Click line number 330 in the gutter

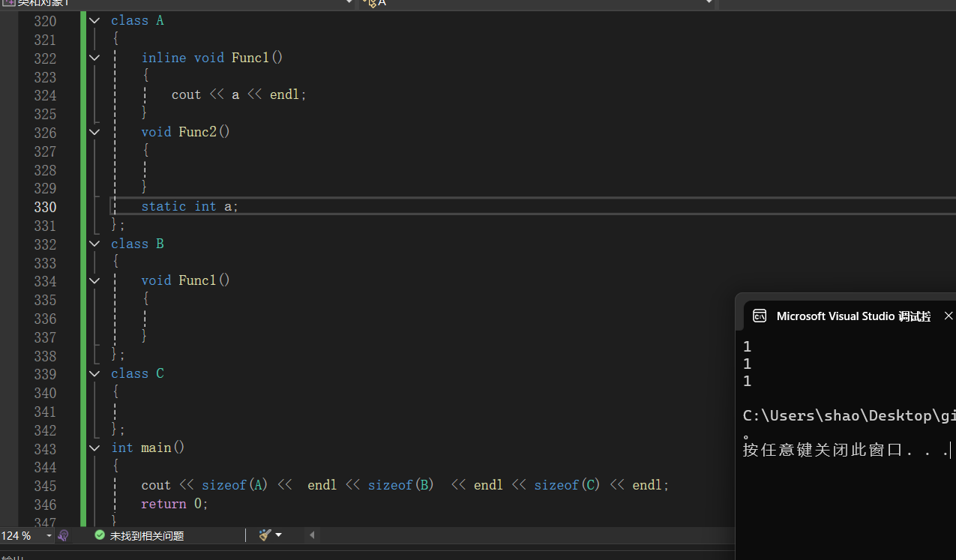[45, 207]
